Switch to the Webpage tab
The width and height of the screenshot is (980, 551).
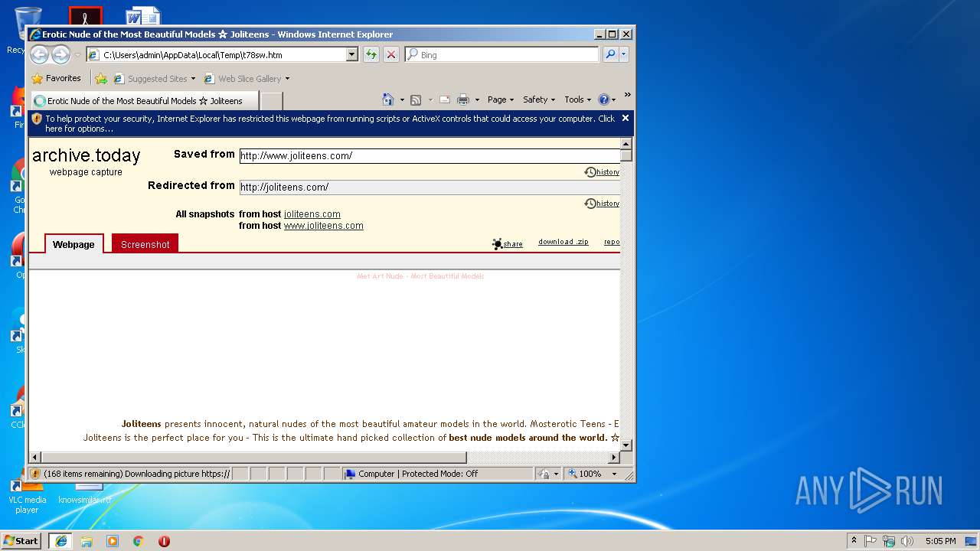pyautogui.click(x=73, y=244)
